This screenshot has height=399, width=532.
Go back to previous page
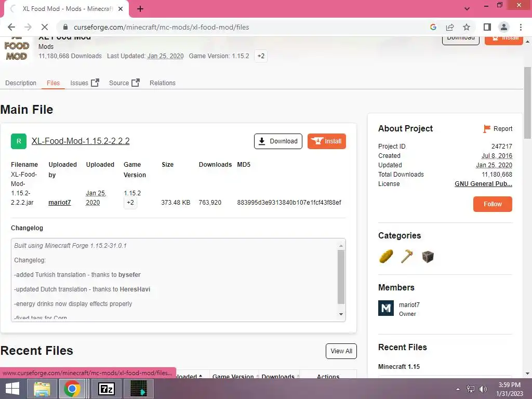pyautogui.click(x=11, y=27)
